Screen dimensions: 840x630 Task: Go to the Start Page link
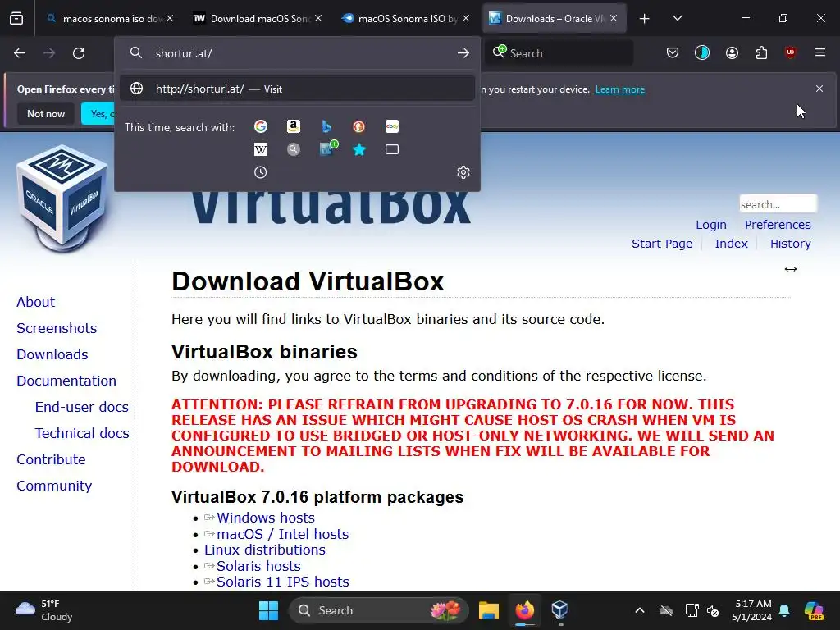[x=662, y=244]
